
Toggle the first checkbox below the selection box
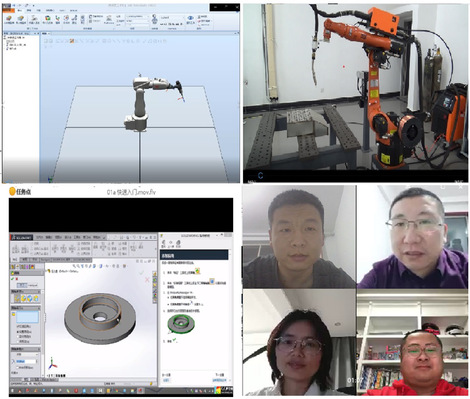tap(18, 326)
